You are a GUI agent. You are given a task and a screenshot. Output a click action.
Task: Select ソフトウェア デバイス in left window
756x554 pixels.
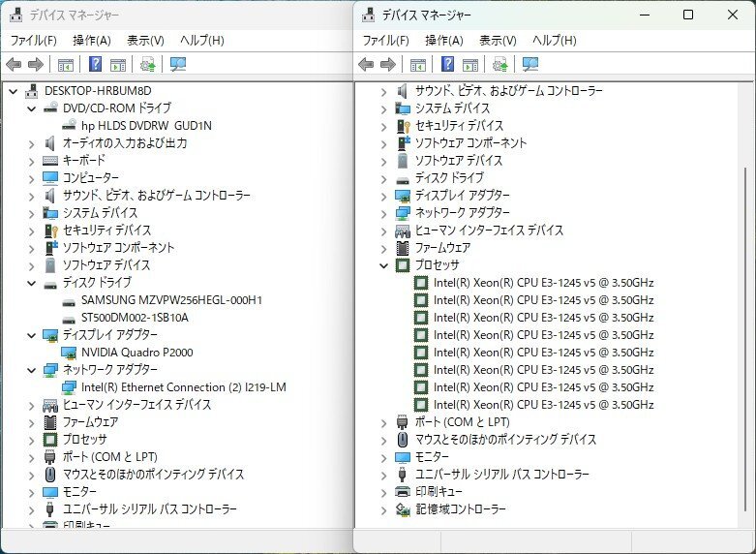[x=106, y=265]
